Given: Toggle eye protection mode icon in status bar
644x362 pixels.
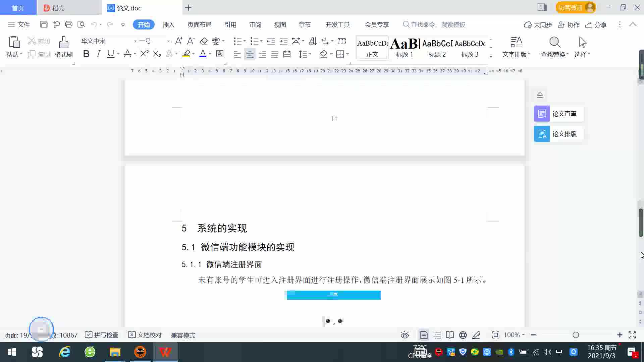Looking at the screenshot, I should click(x=405, y=335).
